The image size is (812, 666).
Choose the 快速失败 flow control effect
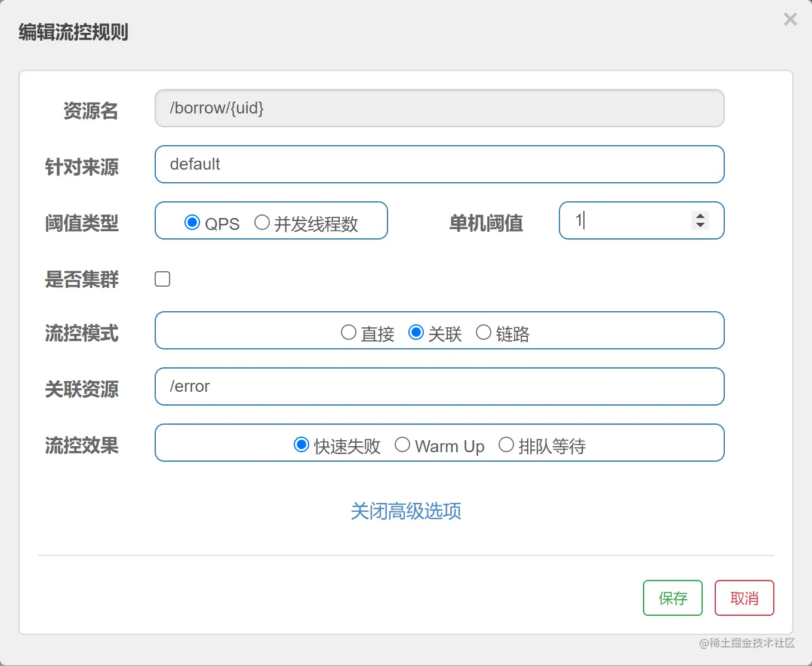302,445
